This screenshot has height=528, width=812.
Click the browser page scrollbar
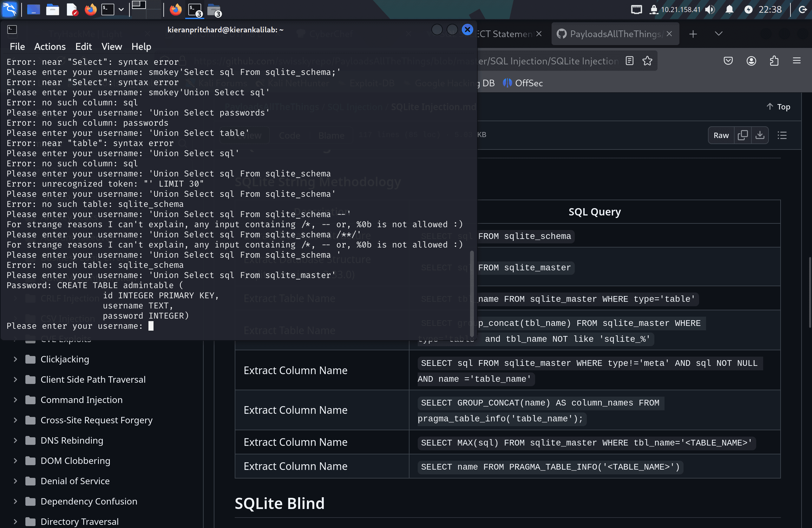pos(809,293)
